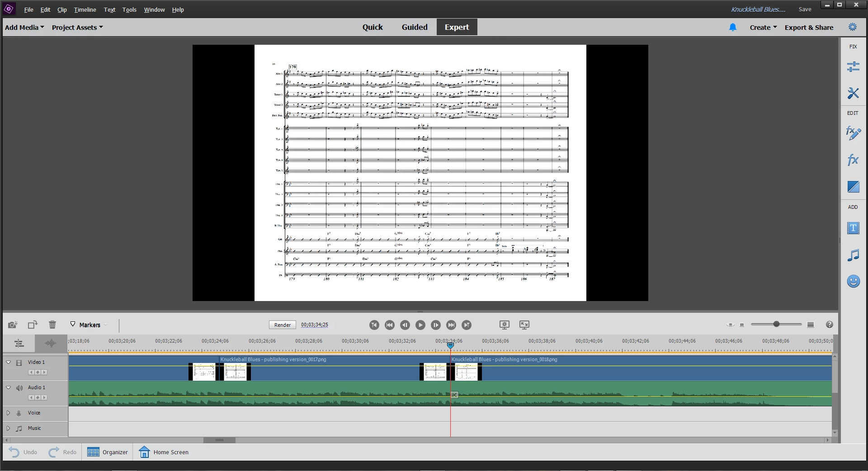
Task: Switch to the Quick tab
Action: click(x=373, y=27)
